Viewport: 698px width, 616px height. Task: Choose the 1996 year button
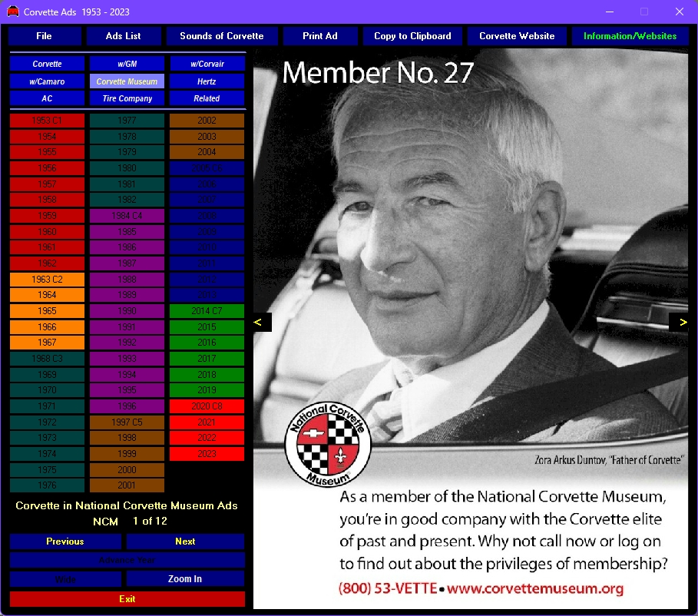127,406
